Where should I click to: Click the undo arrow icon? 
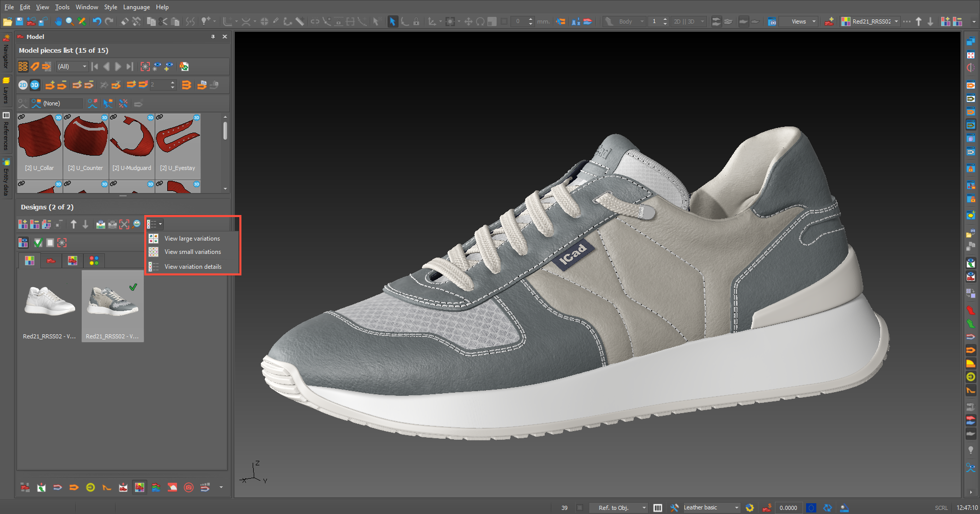[x=97, y=22]
